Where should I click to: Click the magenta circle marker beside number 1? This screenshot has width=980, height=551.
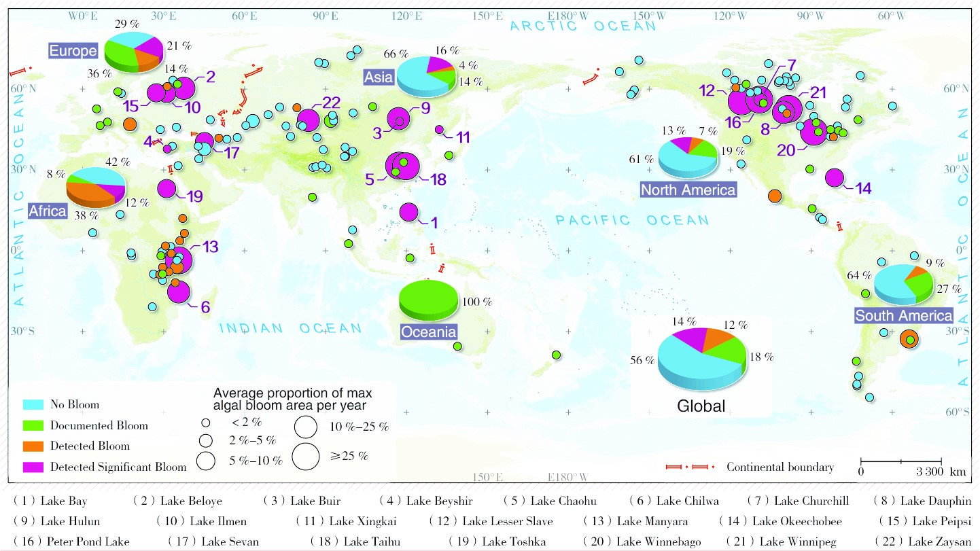coord(408,212)
